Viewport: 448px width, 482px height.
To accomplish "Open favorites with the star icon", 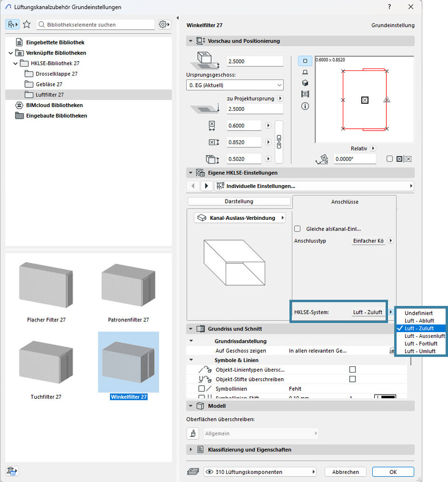I will 27,24.
